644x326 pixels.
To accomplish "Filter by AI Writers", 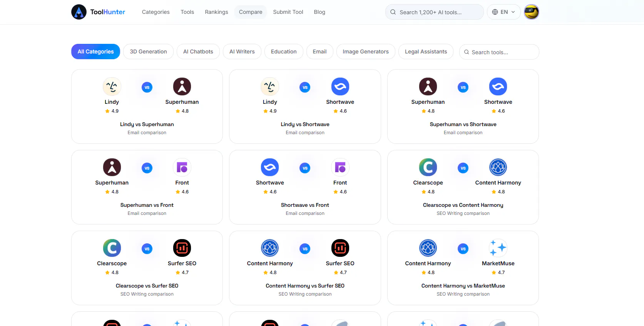I will point(242,52).
